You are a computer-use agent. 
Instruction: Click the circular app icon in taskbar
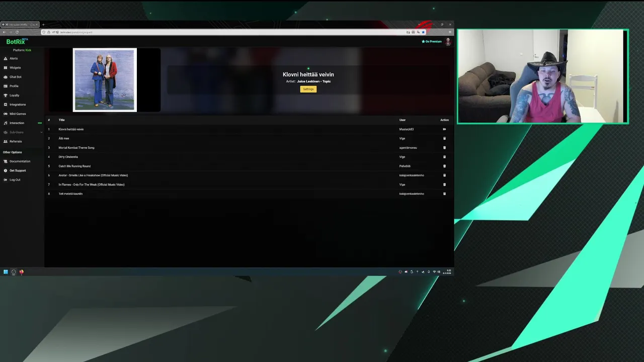[14, 272]
